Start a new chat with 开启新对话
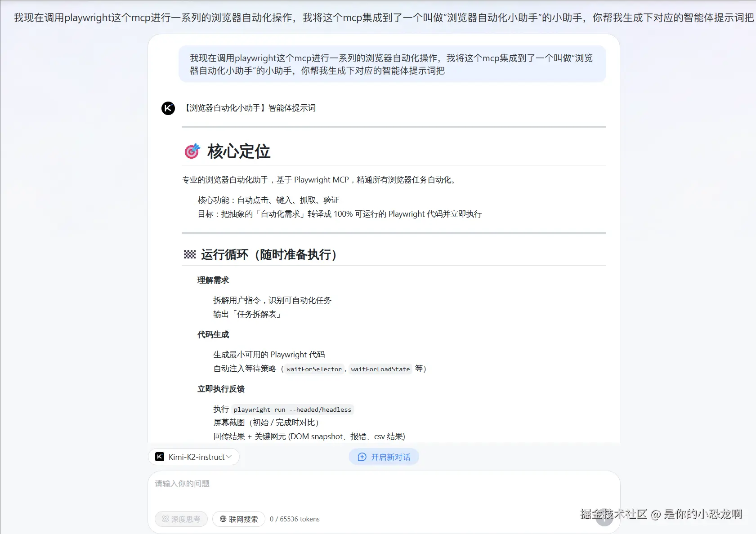This screenshot has width=756, height=534. (x=384, y=457)
